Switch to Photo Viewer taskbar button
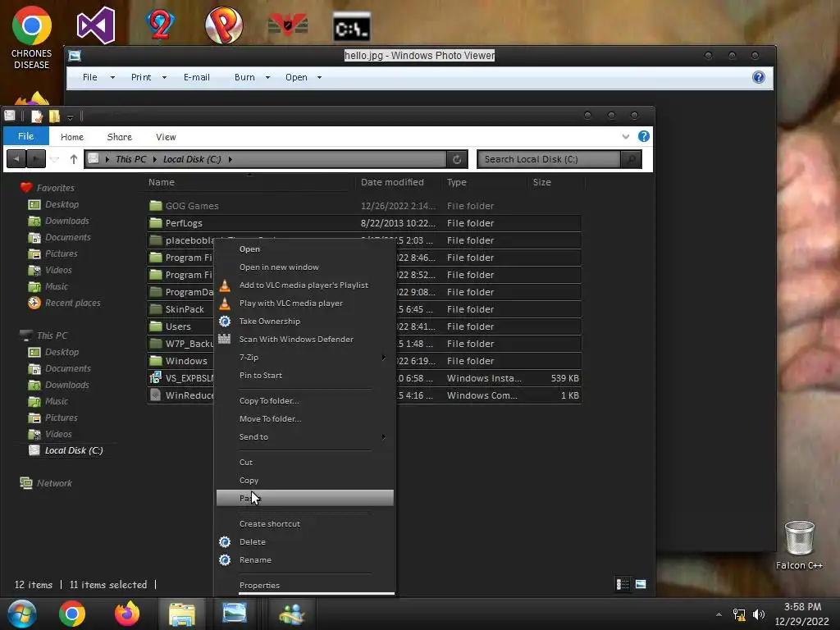Viewport: 840px width, 630px height. point(235,614)
